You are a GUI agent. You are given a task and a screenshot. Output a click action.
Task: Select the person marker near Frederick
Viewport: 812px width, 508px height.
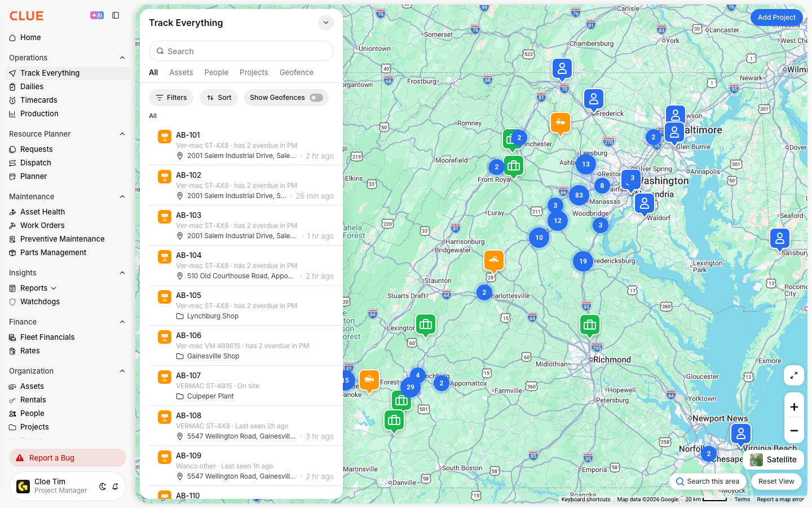pyautogui.click(x=594, y=100)
